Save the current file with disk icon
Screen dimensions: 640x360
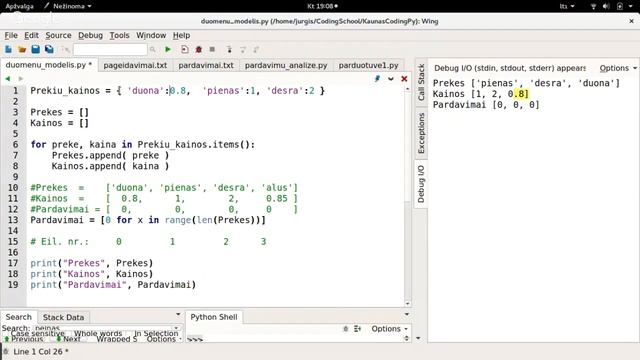36,49
